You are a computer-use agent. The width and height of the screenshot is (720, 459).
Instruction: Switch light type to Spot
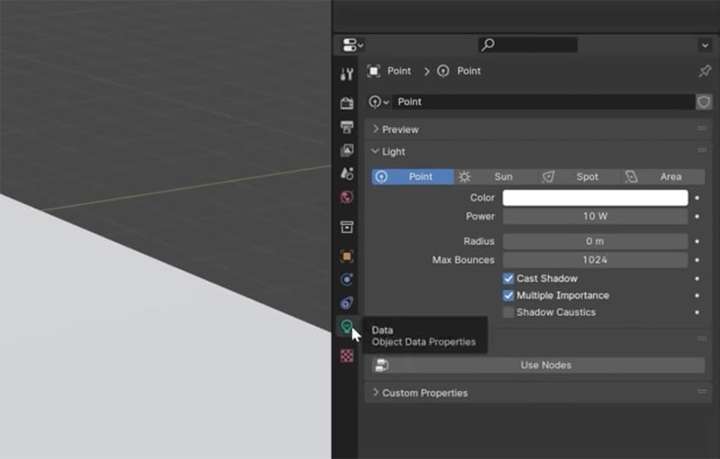pos(579,177)
